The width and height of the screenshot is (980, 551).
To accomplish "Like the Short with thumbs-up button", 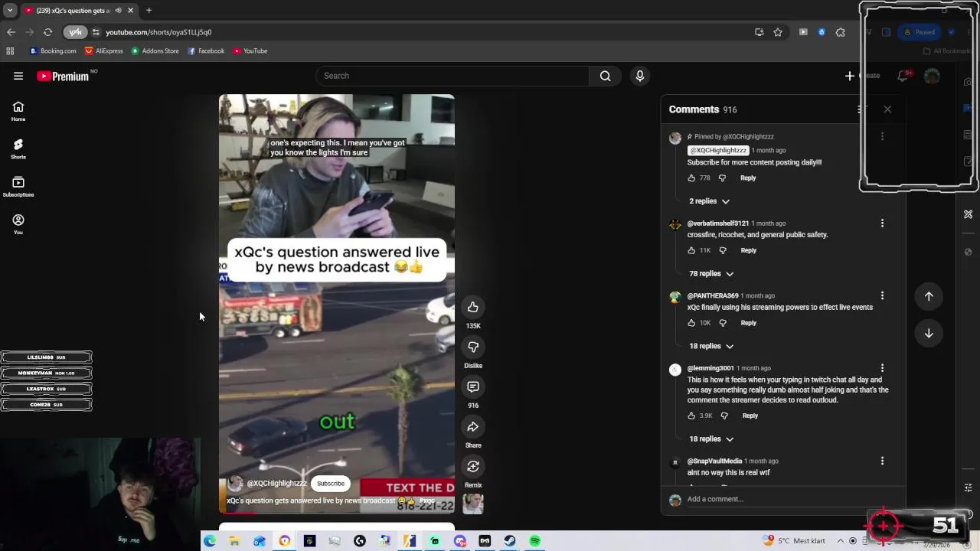I will [x=473, y=307].
